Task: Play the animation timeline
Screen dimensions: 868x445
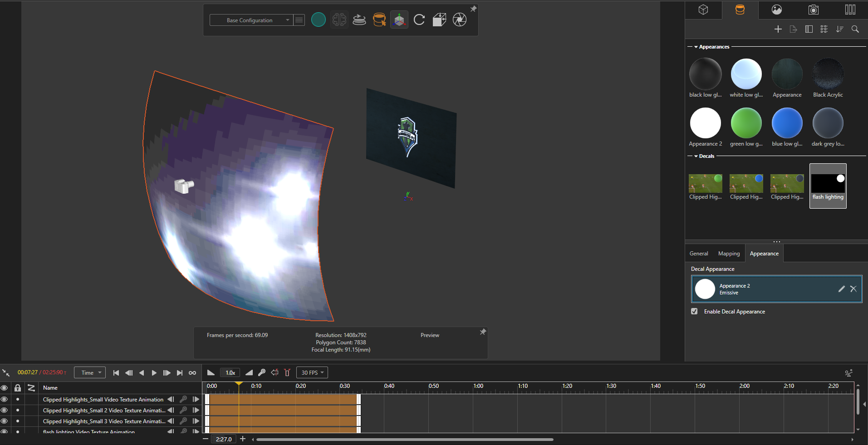Action: [x=154, y=373]
